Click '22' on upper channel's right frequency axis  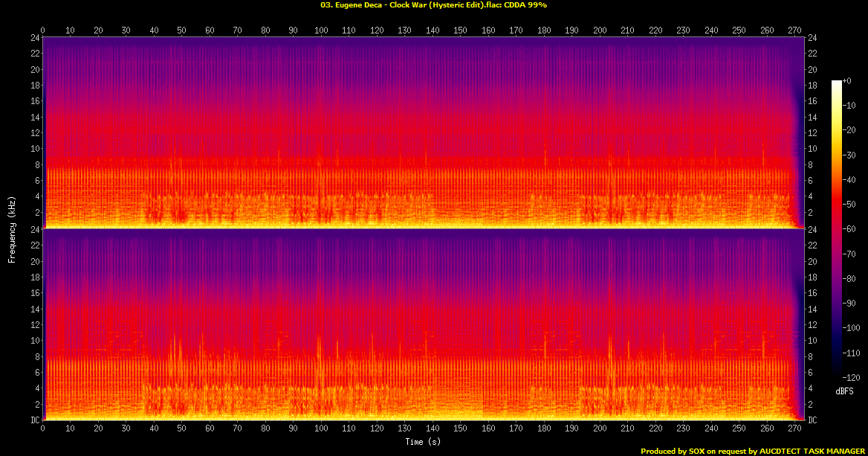click(x=812, y=54)
